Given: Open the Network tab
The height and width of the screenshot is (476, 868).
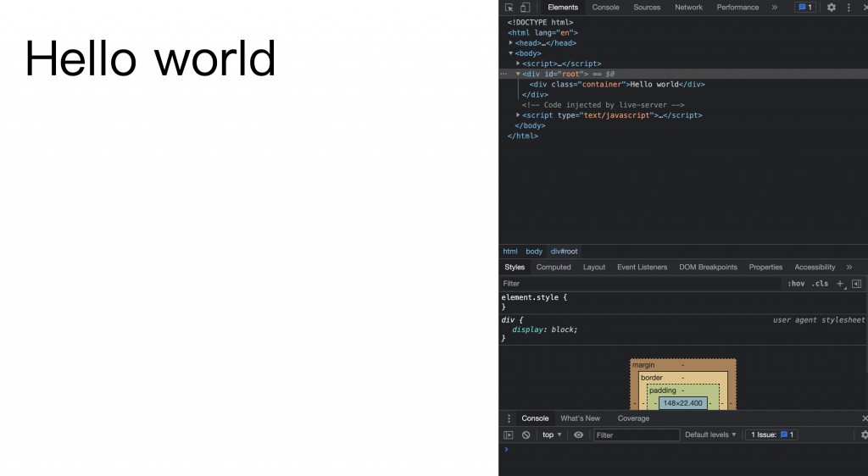Looking at the screenshot, I should click(688, 7).
